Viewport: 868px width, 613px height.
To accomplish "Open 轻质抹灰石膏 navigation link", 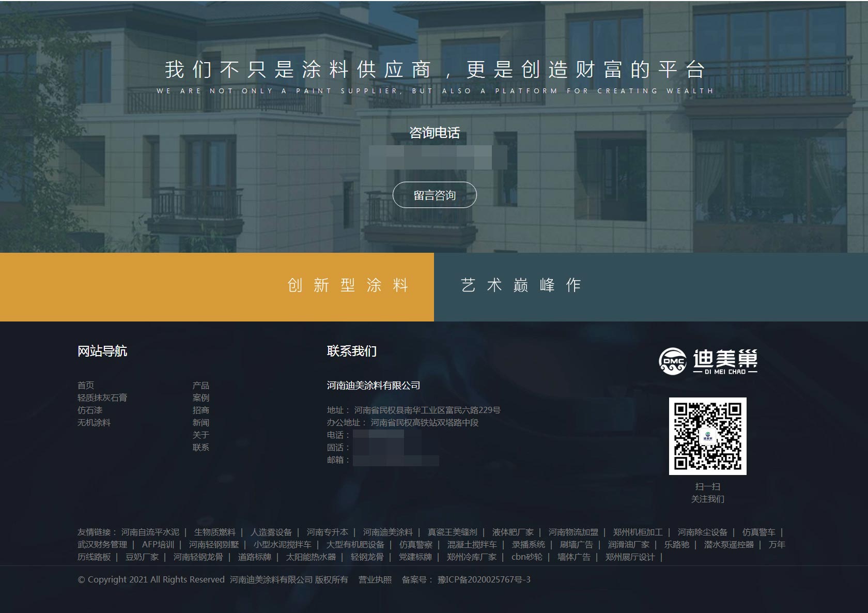I will pos(102,397).
